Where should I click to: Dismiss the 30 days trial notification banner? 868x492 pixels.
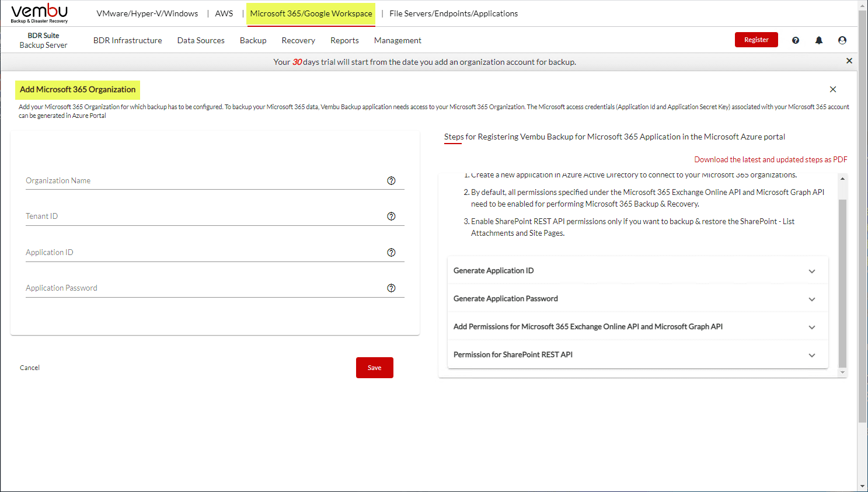tap(849, 61)
